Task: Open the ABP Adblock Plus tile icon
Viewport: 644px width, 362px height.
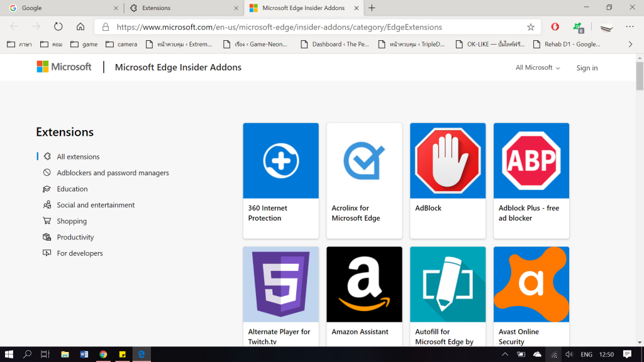Action: pyautogui.click(x=531, y=161)
